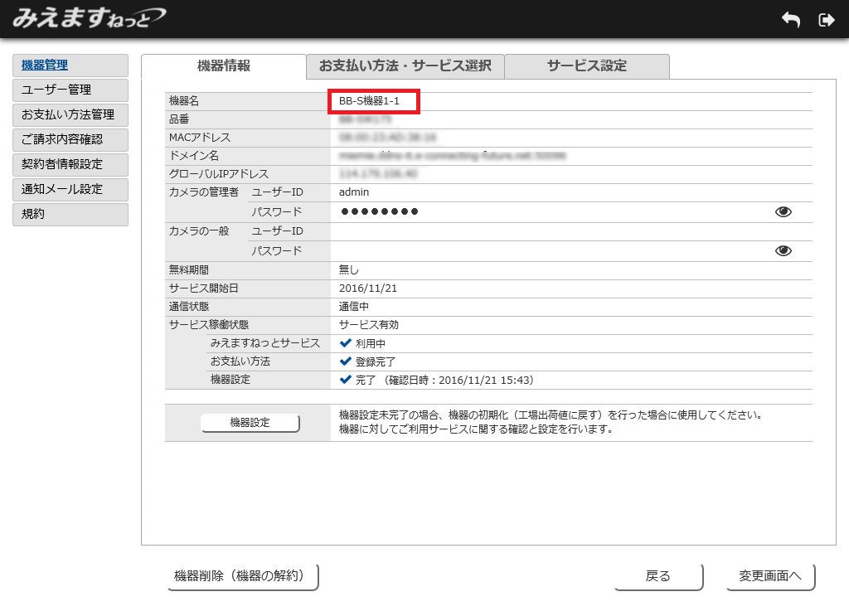Open お支払い方法管理 menu item
This screenshot has height=616, width=849.
point(70,115)
